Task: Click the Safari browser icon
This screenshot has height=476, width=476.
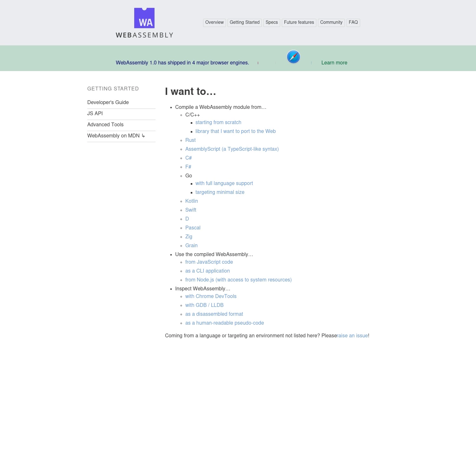Action: (294, 57)
